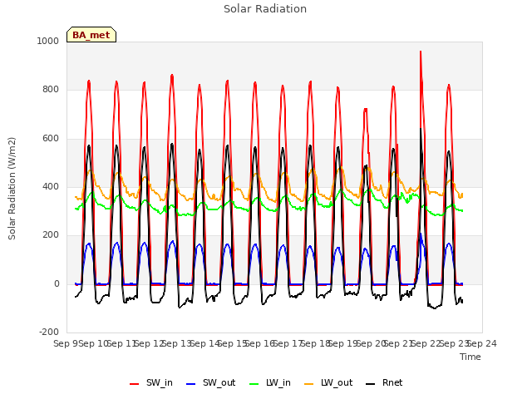Toggle the LW_in legend entry
532x399 pixels.
point(270,383)
